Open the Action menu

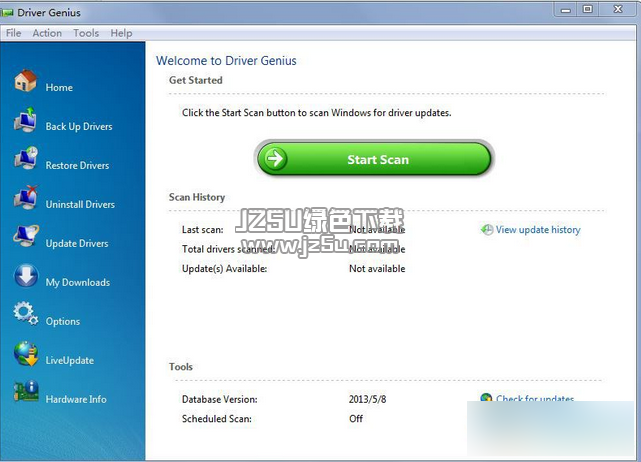pos(47,33)
